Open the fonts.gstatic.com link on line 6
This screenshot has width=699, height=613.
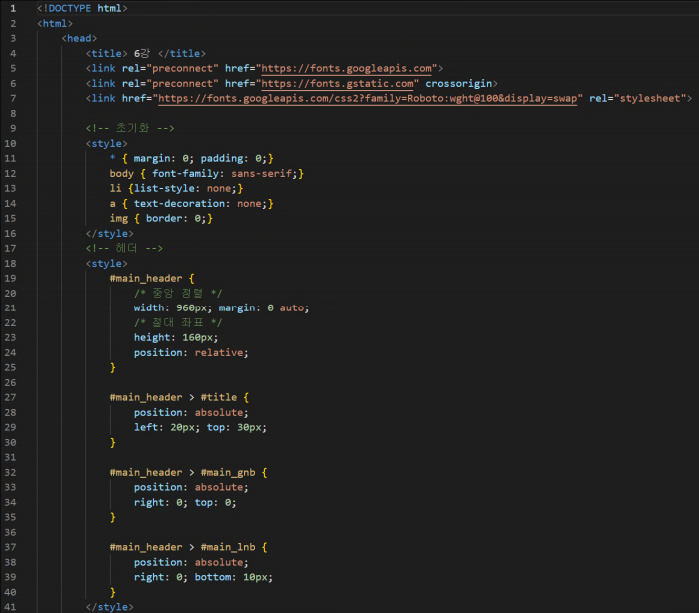(337, 84)
